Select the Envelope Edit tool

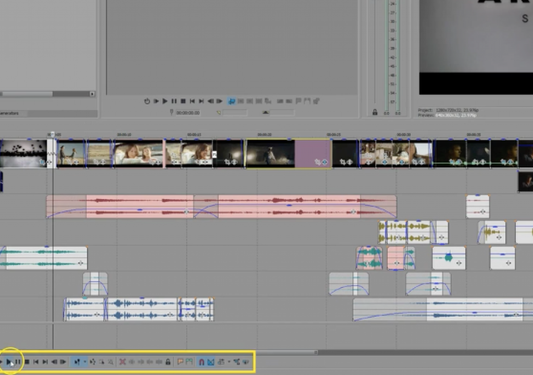coord(92,362)
